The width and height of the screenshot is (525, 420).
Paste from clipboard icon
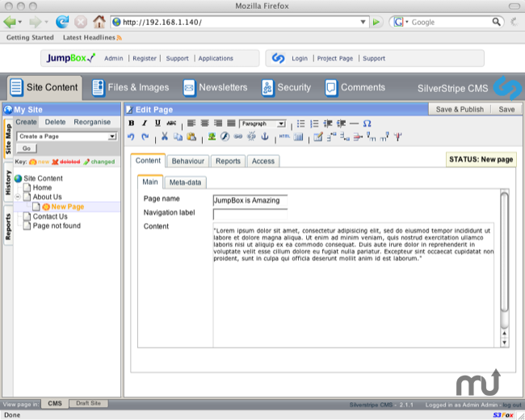(x=191, y=136)
